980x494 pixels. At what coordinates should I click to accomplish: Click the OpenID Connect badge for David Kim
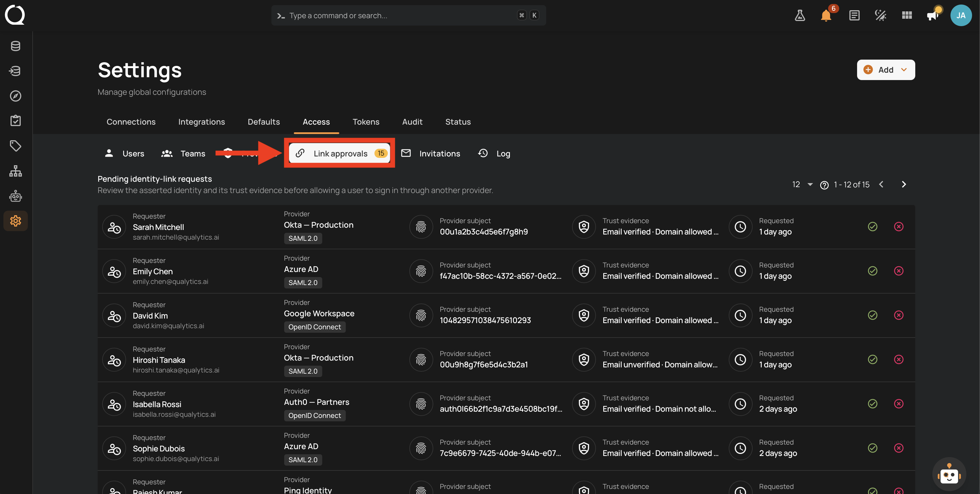pyautogui.click(x=315, y=327)
